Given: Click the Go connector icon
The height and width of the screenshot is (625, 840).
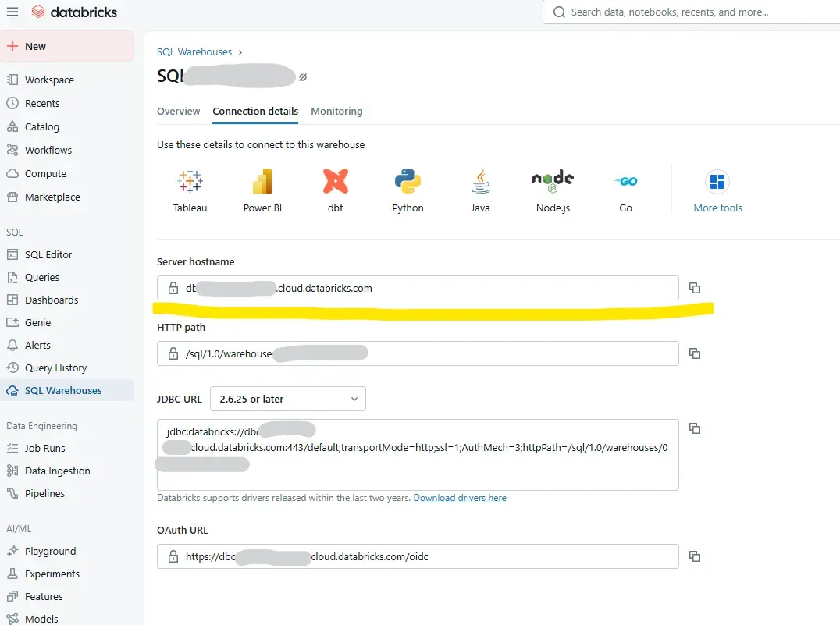Looking at the screenshot, I should click(625, 182).
